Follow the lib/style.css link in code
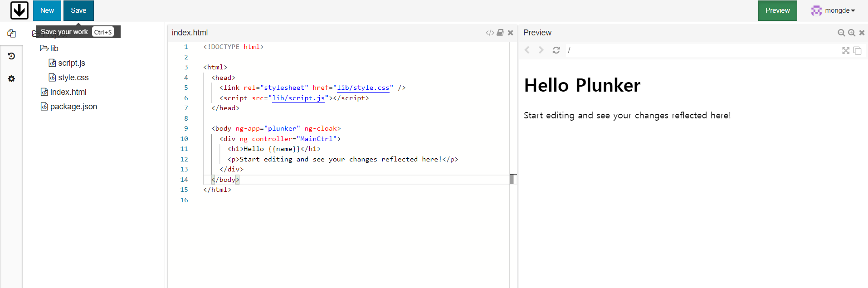The width and height of the screenshot is (868, 288). pos(363,88)
